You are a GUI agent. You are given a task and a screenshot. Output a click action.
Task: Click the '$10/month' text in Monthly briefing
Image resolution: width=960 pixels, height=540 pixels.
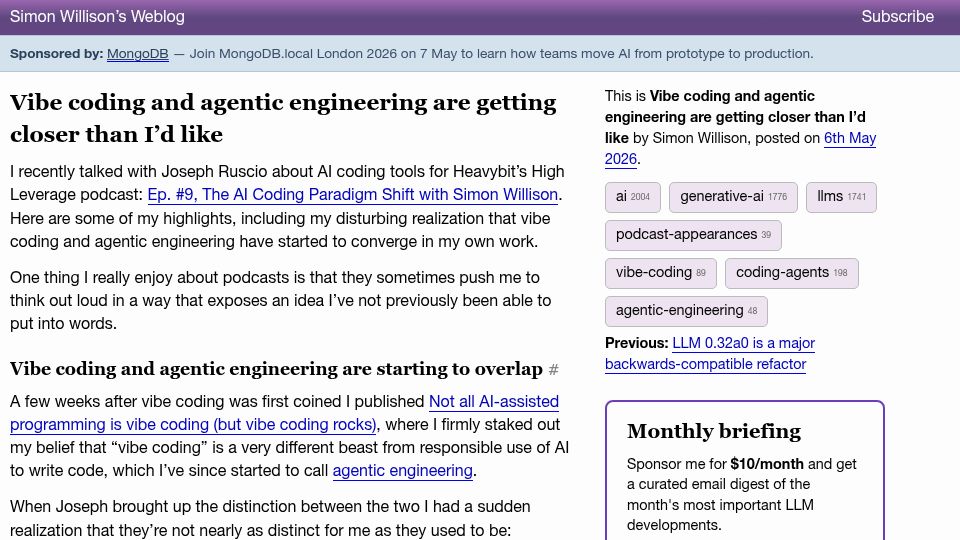coord(767,464)
